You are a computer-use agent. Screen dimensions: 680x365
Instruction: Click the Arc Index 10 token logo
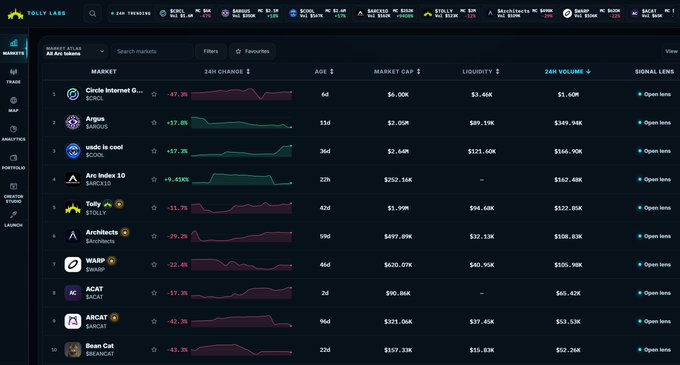tap(73, 179)
